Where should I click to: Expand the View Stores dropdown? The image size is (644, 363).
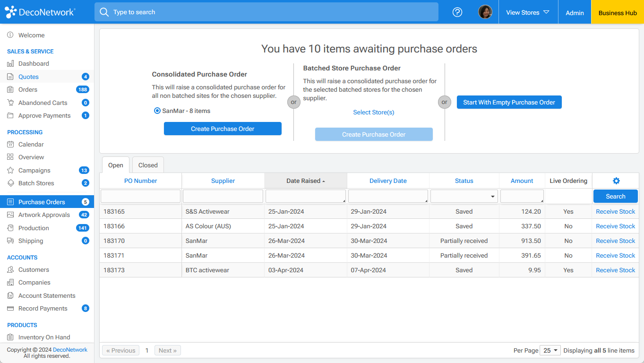[x=528, y=12]
